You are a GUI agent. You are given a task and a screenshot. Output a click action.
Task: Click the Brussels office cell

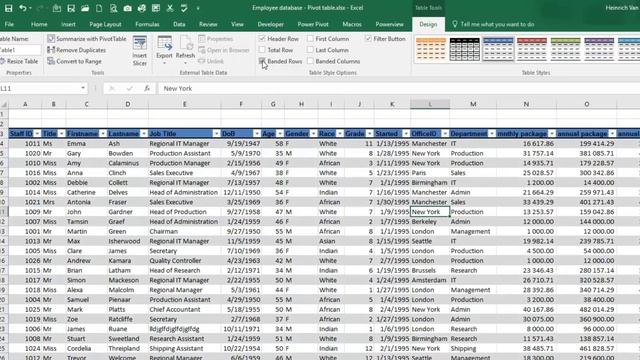click(x=430, y=270)
